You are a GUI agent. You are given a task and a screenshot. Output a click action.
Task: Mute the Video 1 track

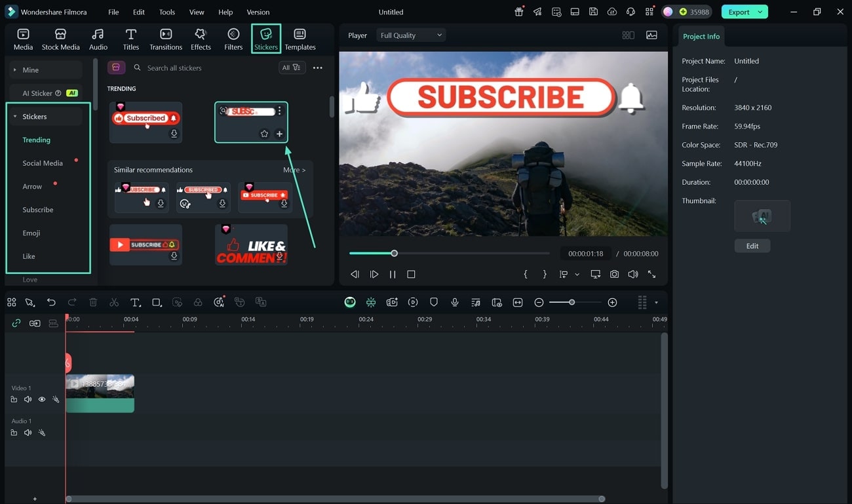28,399
